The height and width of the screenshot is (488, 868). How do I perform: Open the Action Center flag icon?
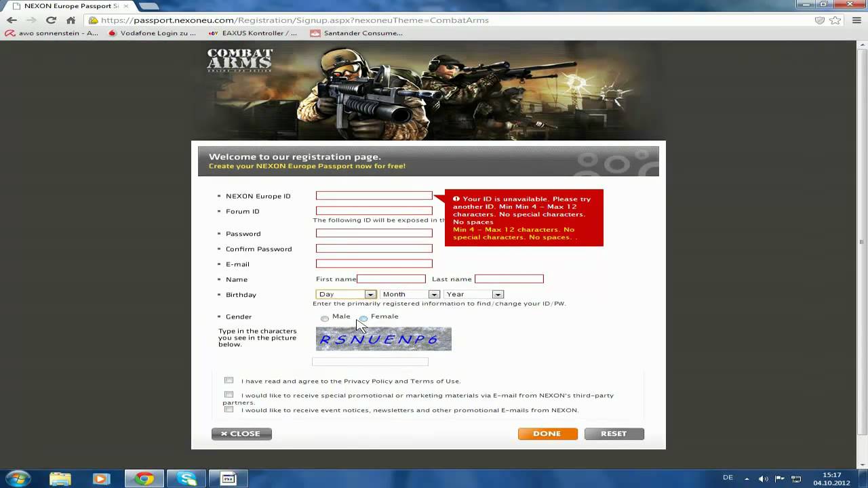(781, 479)
